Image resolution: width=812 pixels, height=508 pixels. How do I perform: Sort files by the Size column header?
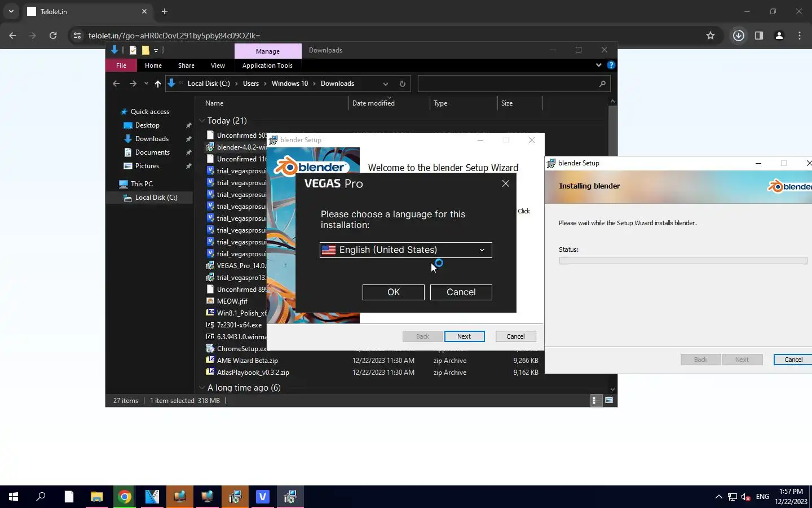[x=520, y=103]
